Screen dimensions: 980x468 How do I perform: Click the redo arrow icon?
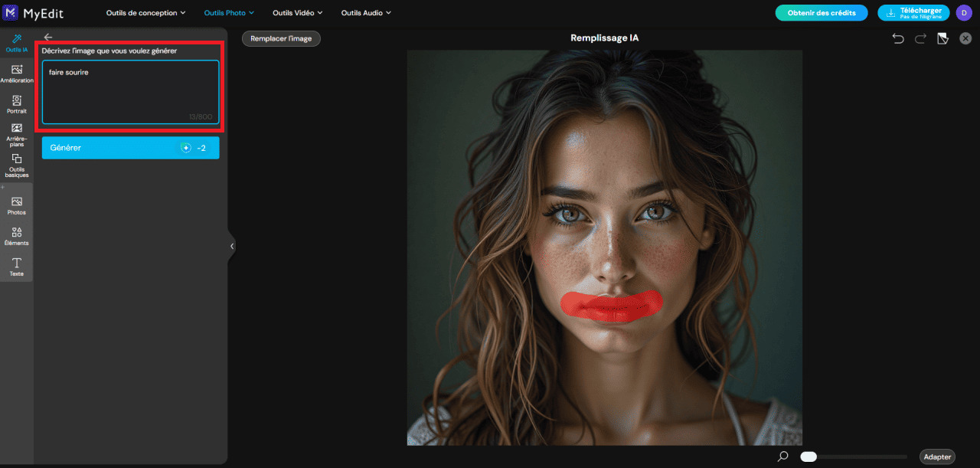coord(920,38)
